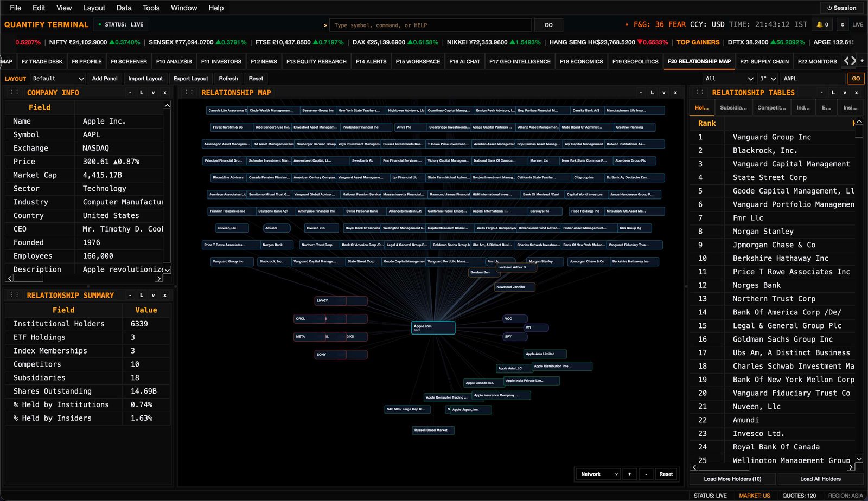Click the Company Info horizontal scrollbar
This screenshot has height=501, width=868.
84,278
